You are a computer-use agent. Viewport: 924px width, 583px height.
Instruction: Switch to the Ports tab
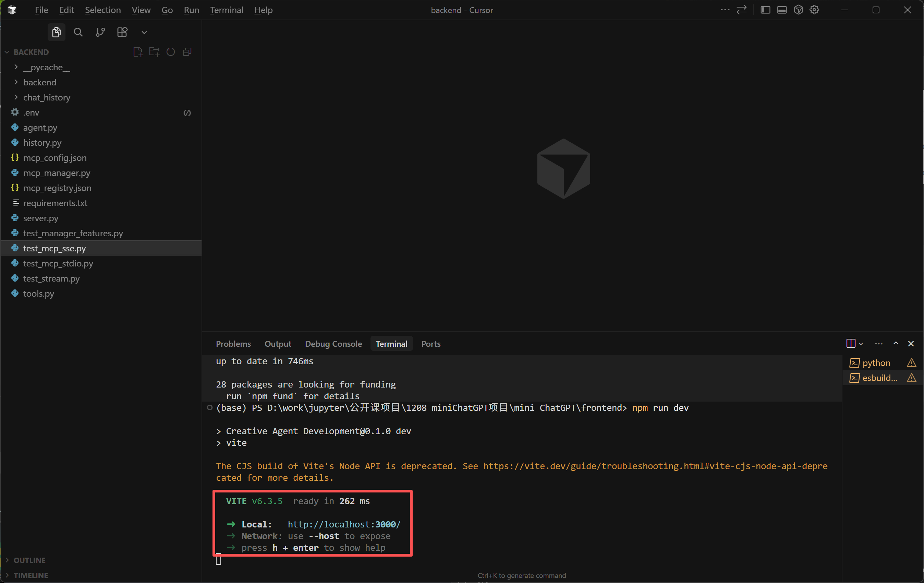pyautogui.click(x=430, y=344)
